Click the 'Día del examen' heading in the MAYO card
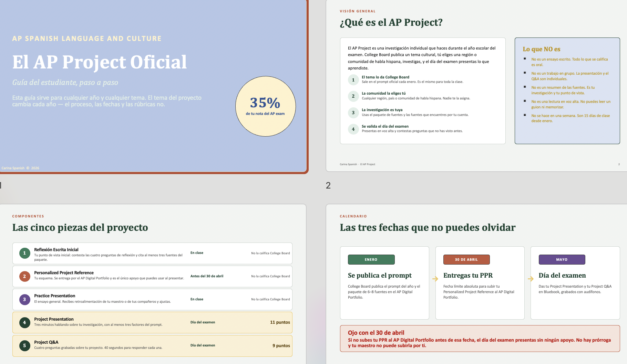This screenshot has width=627, height=364. pos(562,276)
